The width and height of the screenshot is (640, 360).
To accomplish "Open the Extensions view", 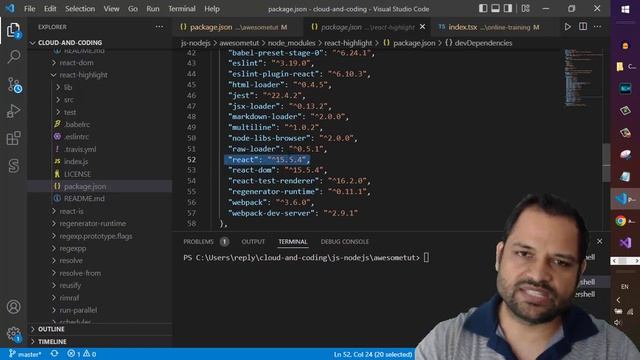I will coord(13,138).
